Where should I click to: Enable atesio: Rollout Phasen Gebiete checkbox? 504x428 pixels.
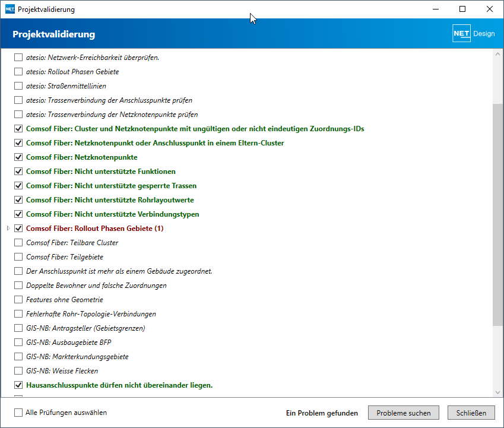pos(18,72)
